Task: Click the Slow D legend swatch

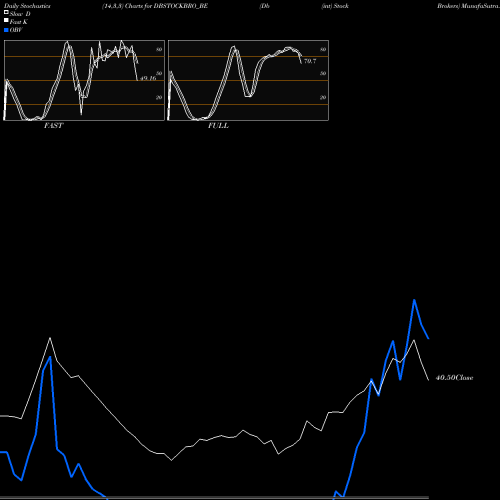Action: [6, 13]
